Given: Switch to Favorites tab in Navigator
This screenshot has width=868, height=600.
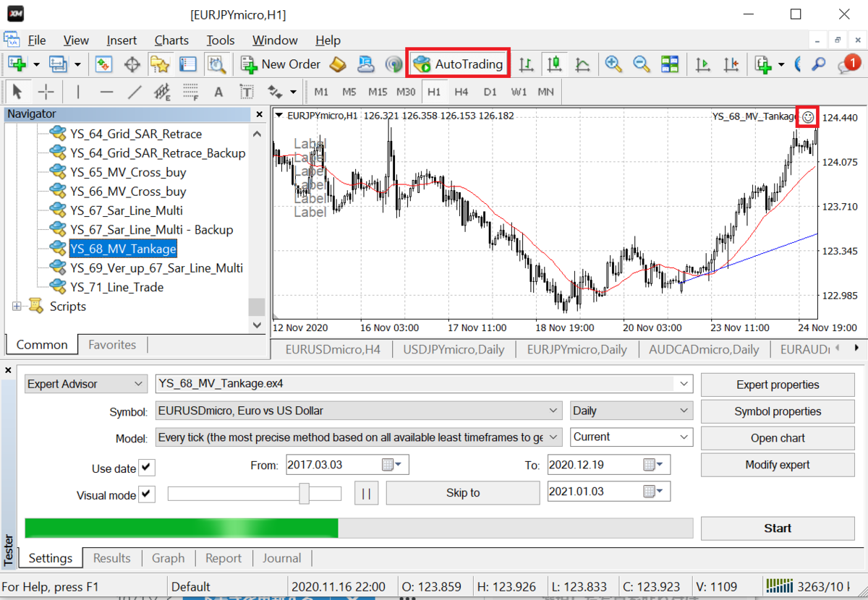Looking at the screenshot, I should (x=112, y=345).
